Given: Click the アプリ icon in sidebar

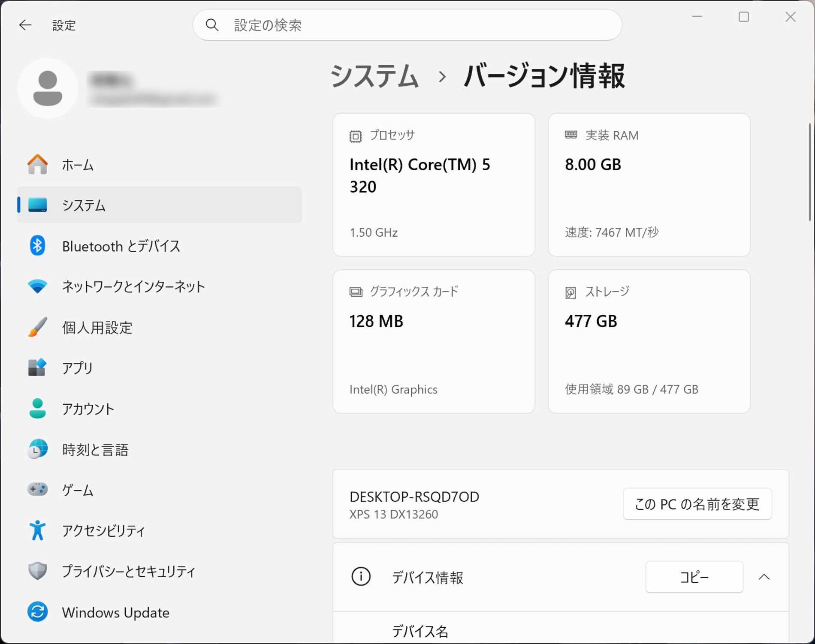Looking at the screenshot, I should coord(37,367).
